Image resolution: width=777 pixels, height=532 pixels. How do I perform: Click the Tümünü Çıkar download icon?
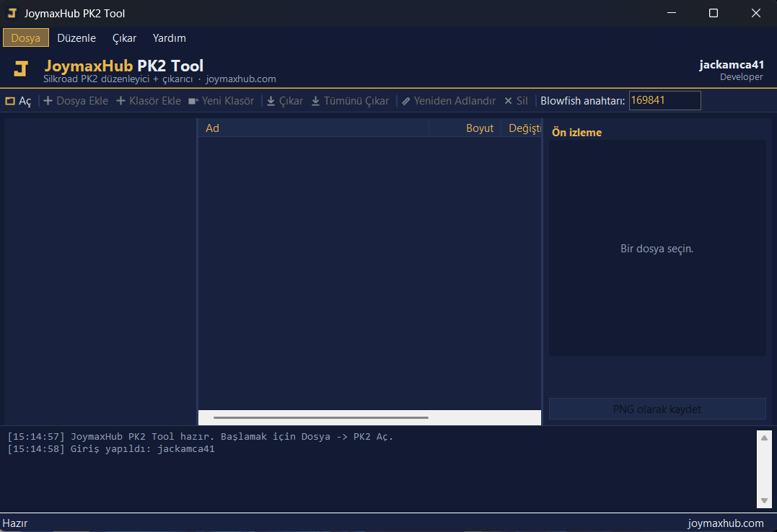point(316,101)
